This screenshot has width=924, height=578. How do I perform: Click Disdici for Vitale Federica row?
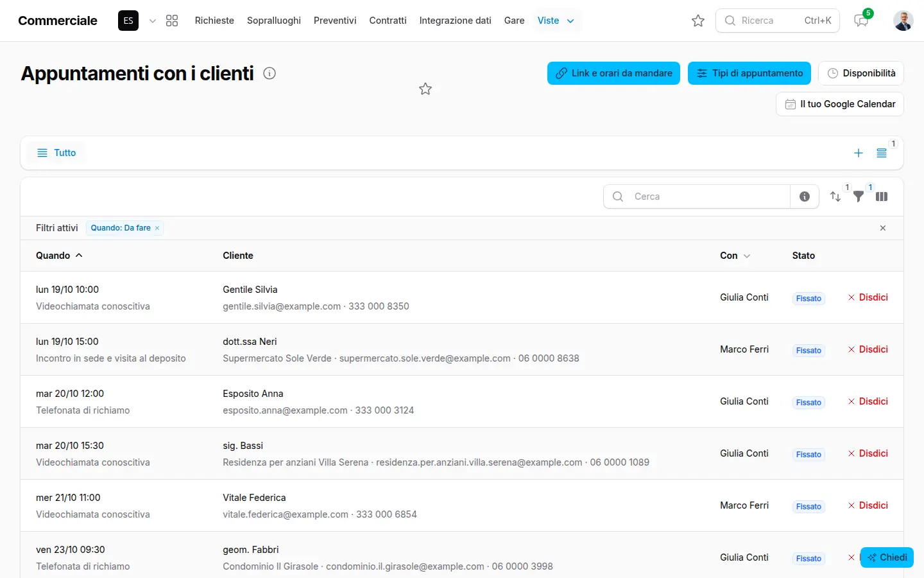pos(868,505)
